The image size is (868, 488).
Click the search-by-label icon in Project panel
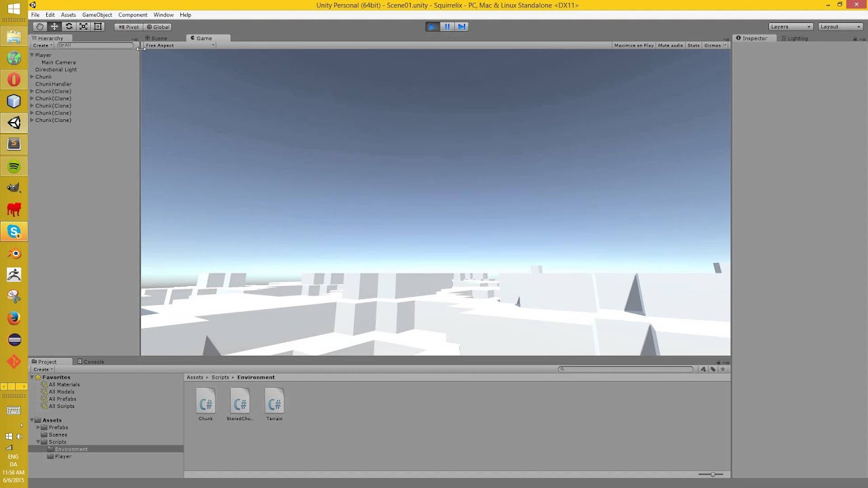coord(713,369)
